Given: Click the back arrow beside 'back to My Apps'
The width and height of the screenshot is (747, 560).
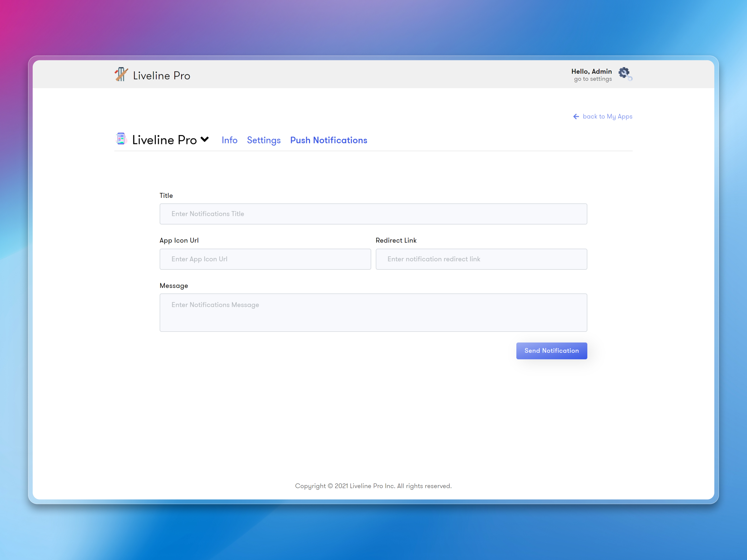Looking at the screenshot, I should point(576,116).
